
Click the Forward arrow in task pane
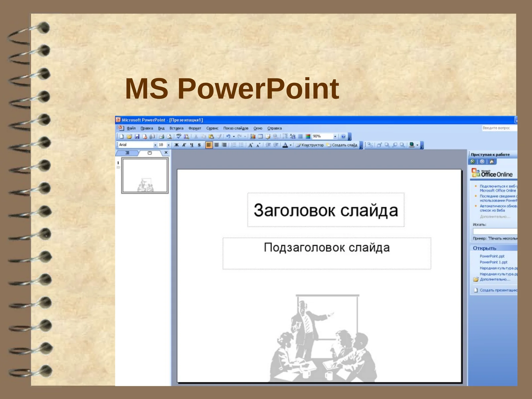point(482,162)
